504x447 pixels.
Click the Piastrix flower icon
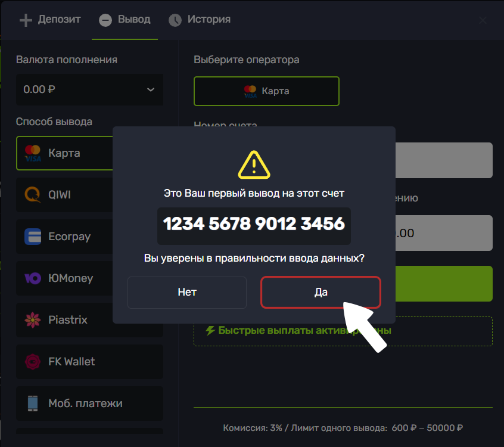pyautogui.click(x=33, y=320)
